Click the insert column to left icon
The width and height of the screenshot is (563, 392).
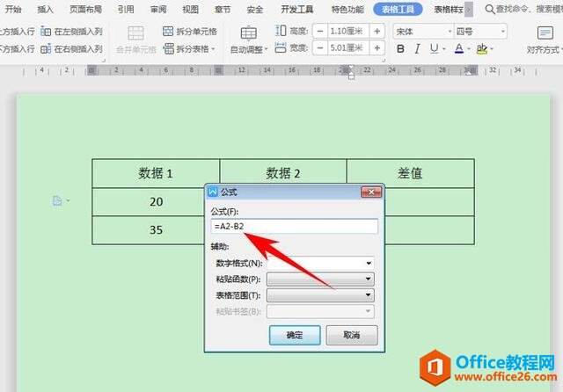coord(46,32)
